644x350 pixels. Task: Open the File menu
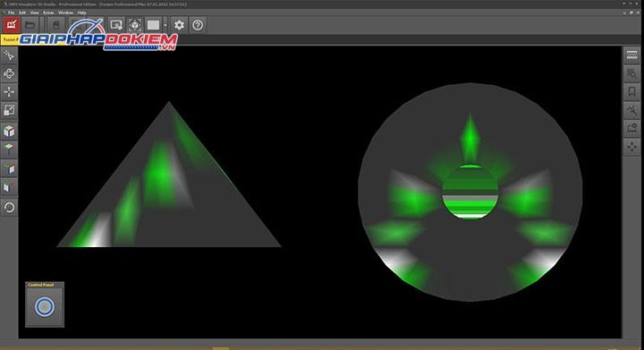12,13
